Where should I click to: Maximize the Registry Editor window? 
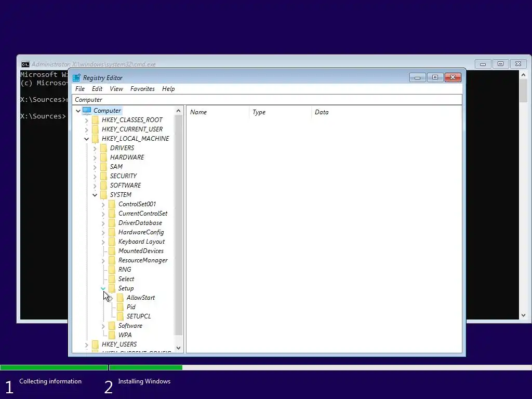coord(435,78)
